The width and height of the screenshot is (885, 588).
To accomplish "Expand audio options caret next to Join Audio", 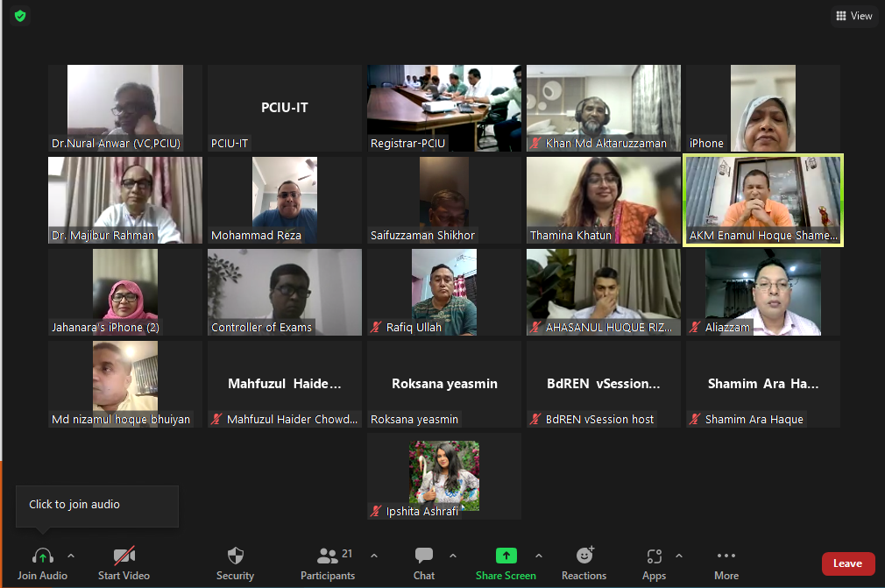I will pyautogui.click(x=71, y=556).
